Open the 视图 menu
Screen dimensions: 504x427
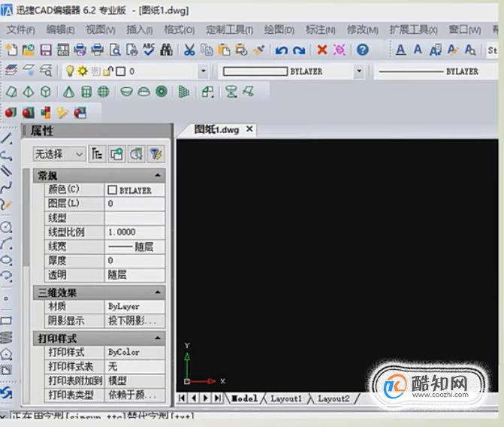(101, 30)
